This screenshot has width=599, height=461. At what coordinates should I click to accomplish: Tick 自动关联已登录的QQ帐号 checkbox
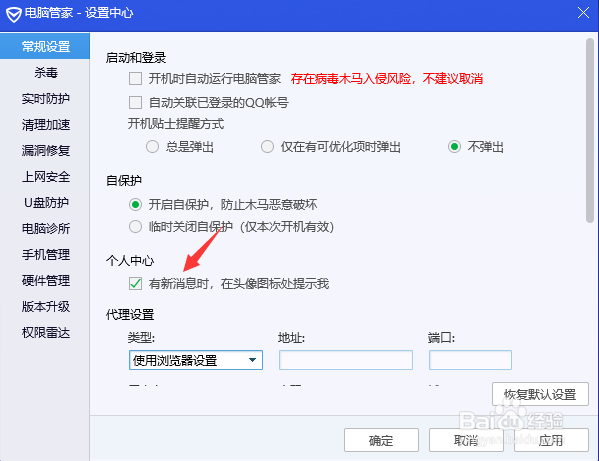135,102
